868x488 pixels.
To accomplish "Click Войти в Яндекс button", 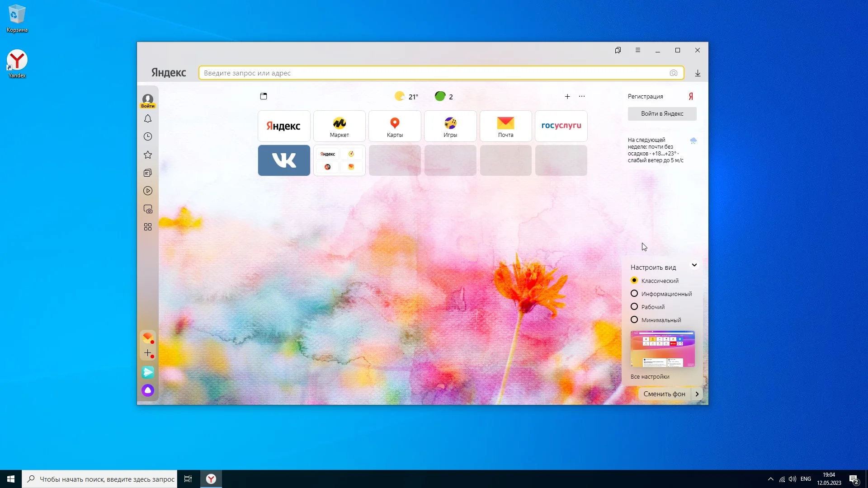I will coord(662,114).
